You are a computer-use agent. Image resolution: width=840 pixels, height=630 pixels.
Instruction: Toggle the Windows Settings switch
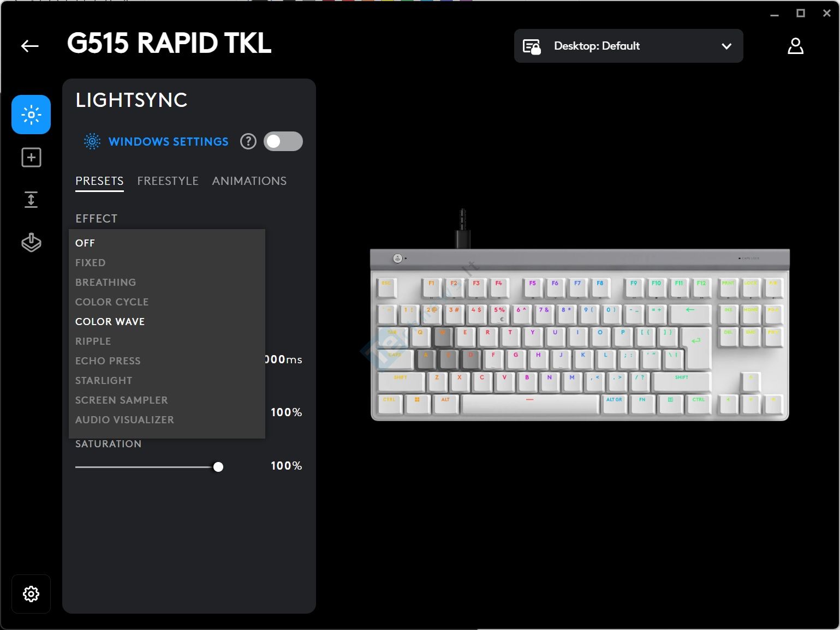[283, 142]
